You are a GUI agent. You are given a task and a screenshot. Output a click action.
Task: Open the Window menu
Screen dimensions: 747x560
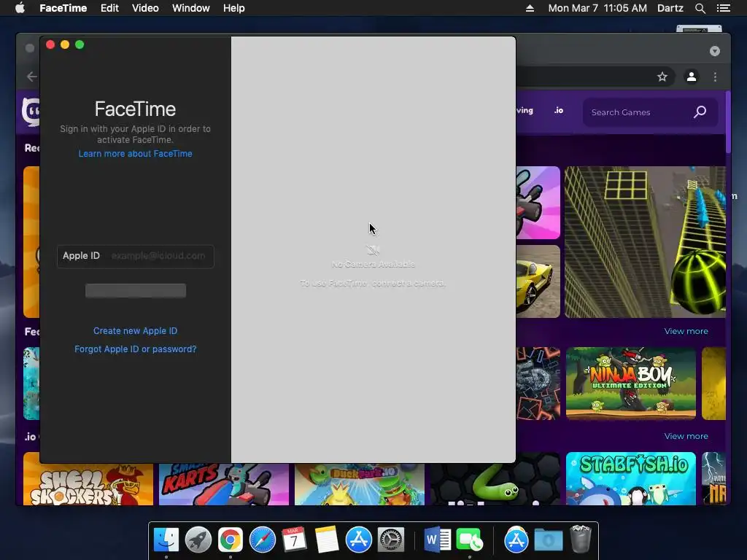click(x=190, y=8)
